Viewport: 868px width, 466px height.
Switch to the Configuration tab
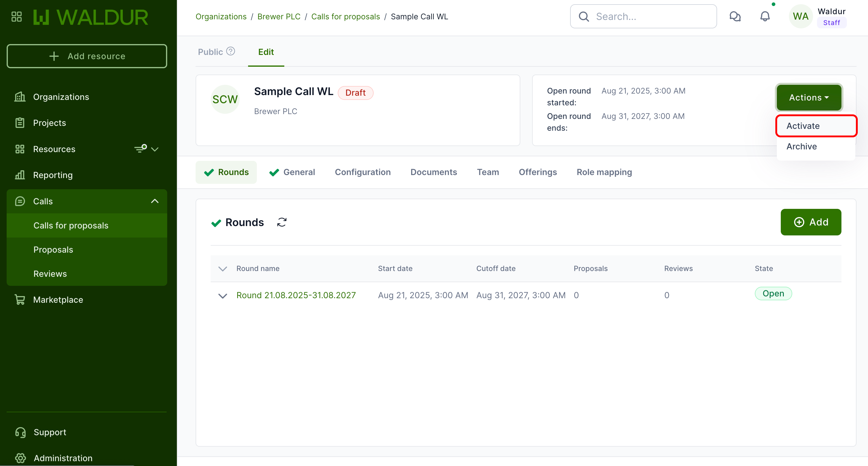tap(362, 172)
